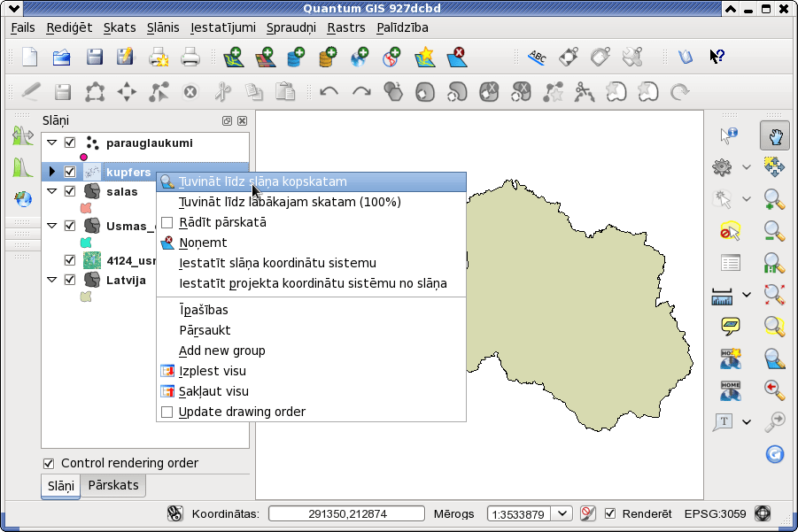Click the Add PostGIS Layer icon
This screenshot has height=532, width=798.
point(296,57)
